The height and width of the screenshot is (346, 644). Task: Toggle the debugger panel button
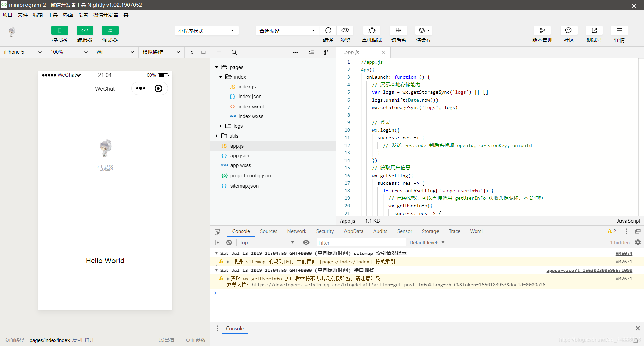(110, 30)
